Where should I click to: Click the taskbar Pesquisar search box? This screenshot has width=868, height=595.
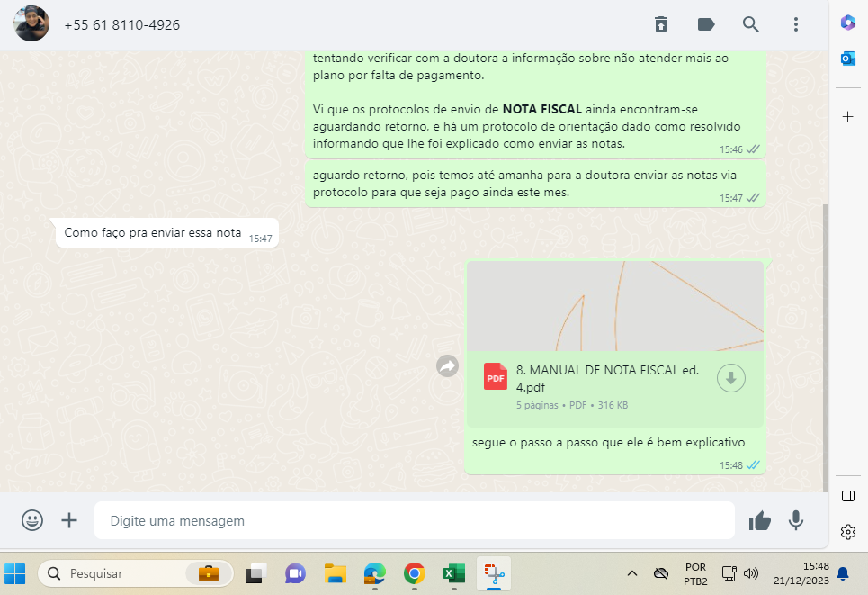click(x=136, y=573)
